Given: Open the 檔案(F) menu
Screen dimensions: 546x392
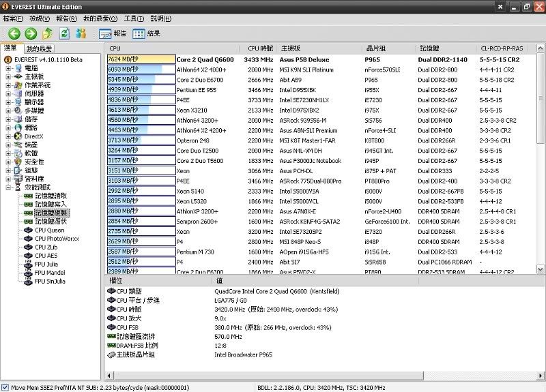Looking at the screenshot, I should pyautogui.click(x=13, y=18).
